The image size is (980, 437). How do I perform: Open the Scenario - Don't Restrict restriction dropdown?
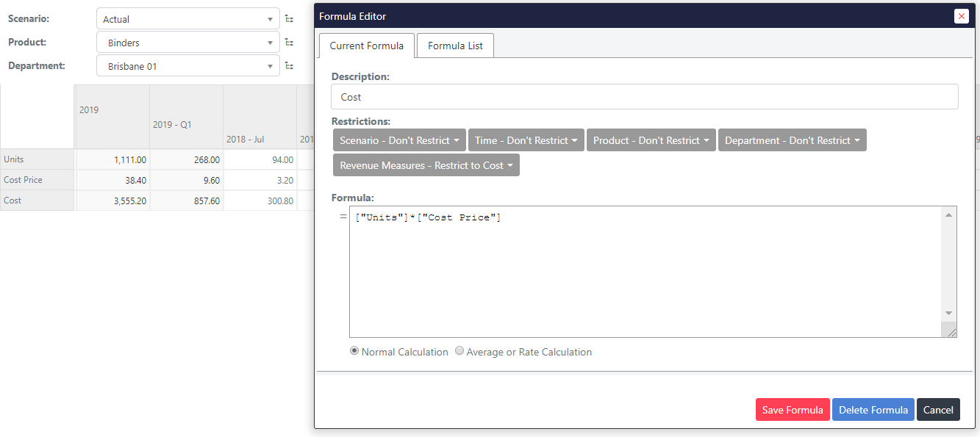pos(398,140)
